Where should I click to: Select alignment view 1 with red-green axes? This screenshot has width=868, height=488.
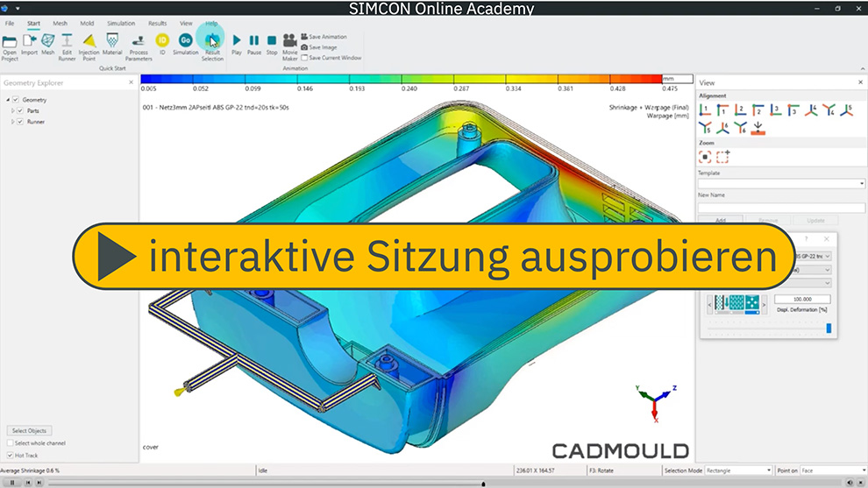[705, 110]
